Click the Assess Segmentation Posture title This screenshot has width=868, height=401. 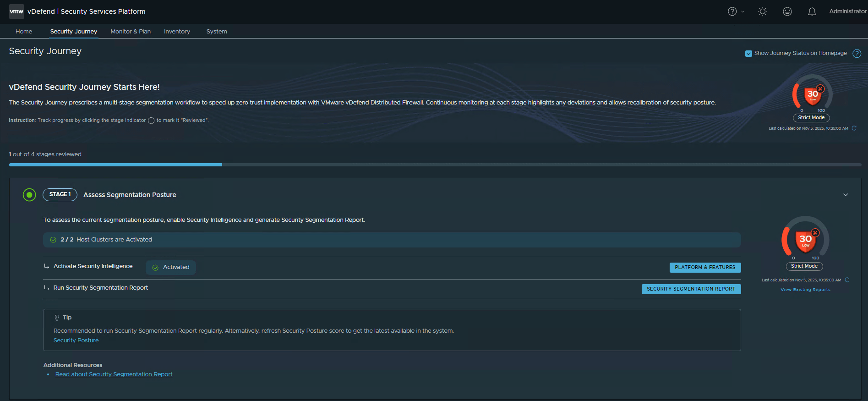pos(130,195)
